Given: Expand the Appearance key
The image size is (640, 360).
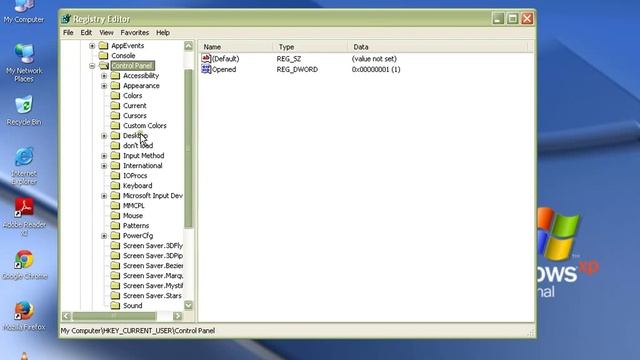Looking at the screenshot, I should (104, 86).
